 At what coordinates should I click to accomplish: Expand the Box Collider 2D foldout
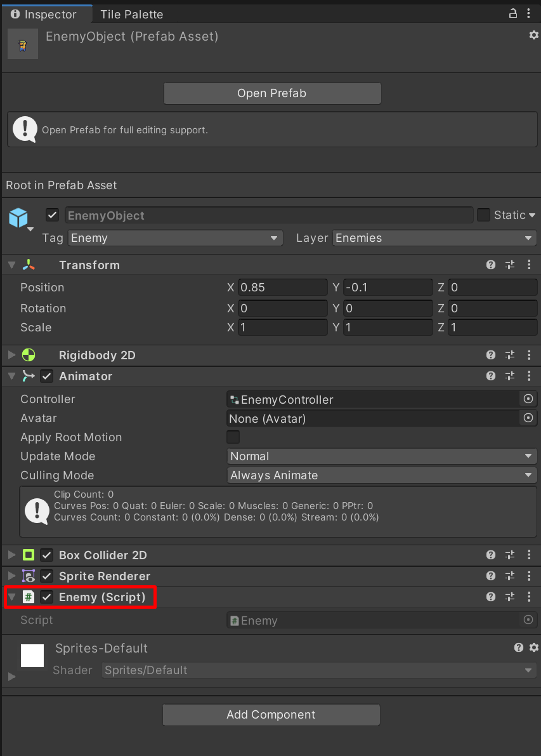[12, 555]
